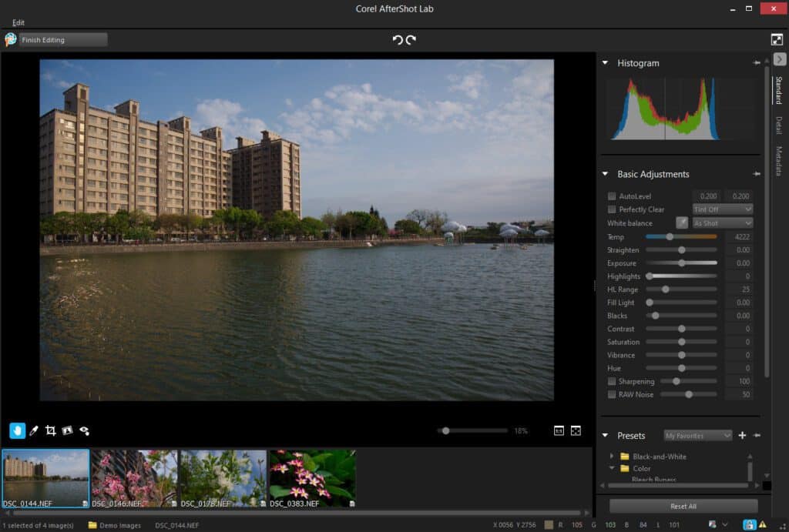Open the As Shot white balance dropdown
The height and width of the screenshot is (532, 789).
point(722,223)
